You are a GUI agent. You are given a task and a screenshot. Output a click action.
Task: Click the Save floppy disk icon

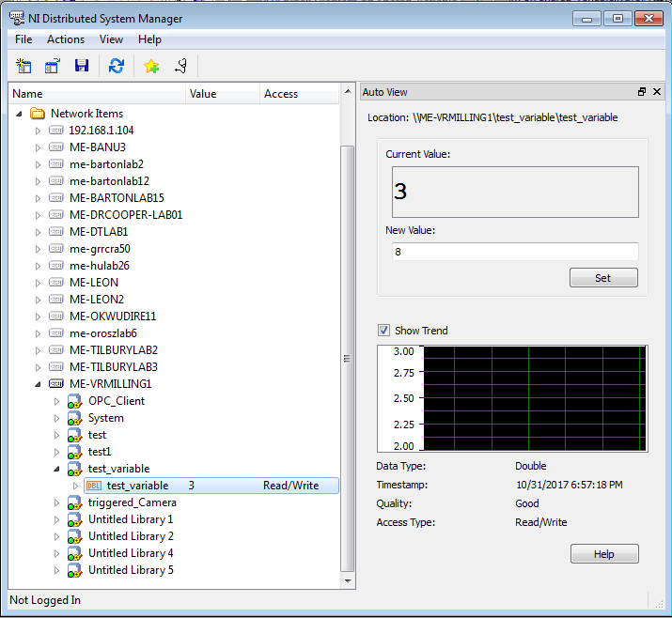[x=82, y=66]
